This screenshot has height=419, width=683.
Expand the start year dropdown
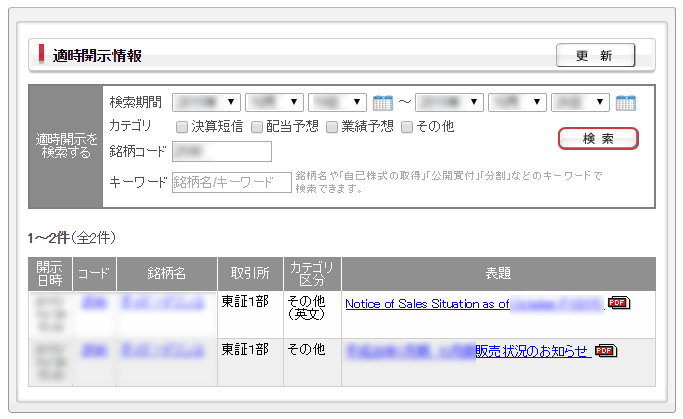tap(206, 102)
